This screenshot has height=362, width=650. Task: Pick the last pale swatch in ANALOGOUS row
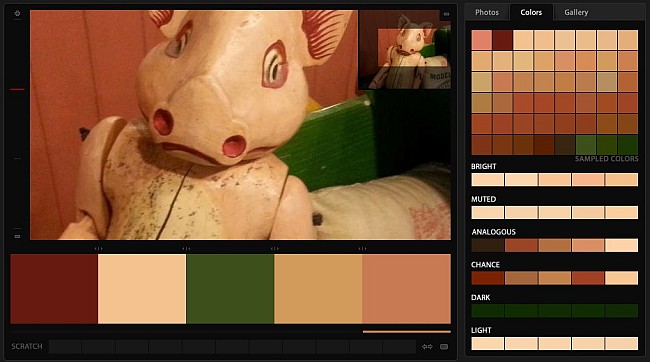(x=621, y=245)
